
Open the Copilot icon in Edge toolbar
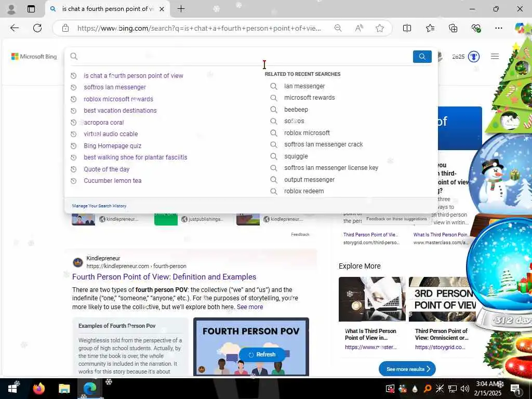pyautogui.click(x=520, y=28)
